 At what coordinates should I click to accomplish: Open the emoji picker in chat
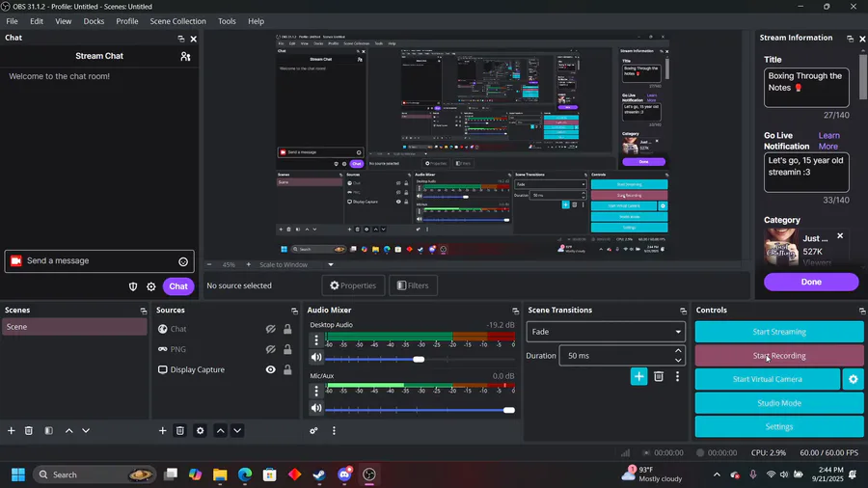pyautogui.click(x=183, y=261)
